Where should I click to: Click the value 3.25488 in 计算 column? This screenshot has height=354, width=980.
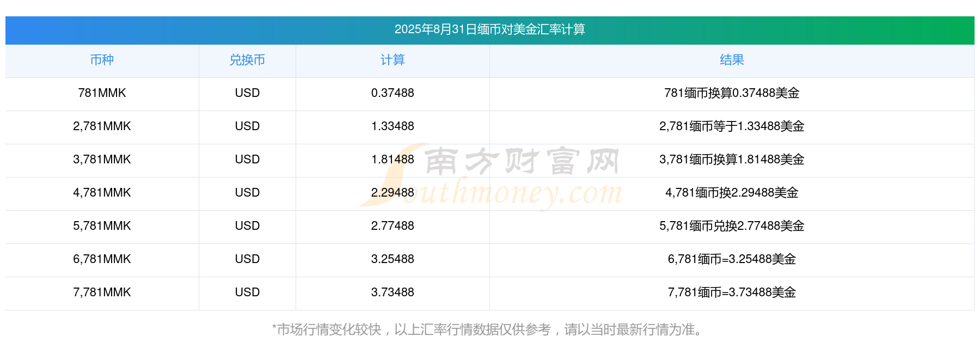(393, 259)
